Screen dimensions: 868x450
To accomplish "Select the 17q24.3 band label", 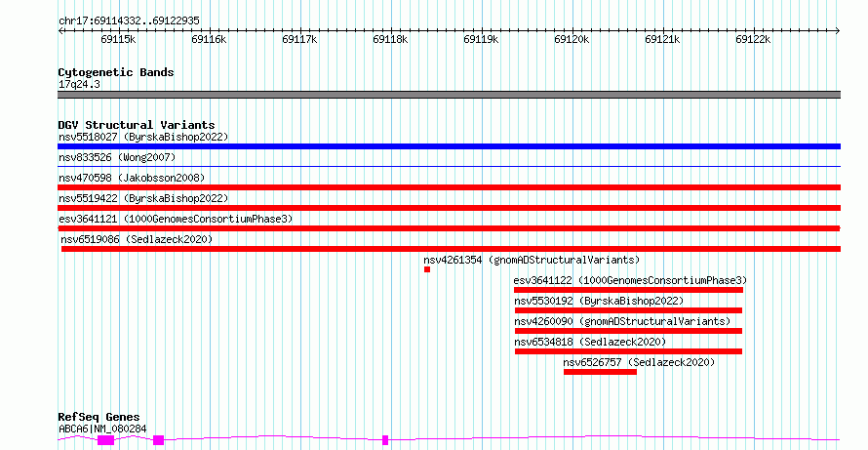I will click(x=79, y=85).
